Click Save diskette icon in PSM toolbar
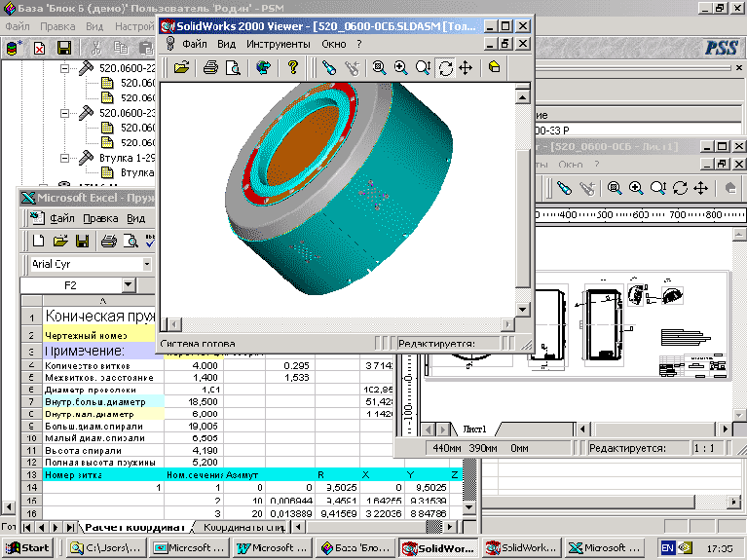The width and height of the screenshot is (747, 560). (64, 48)
